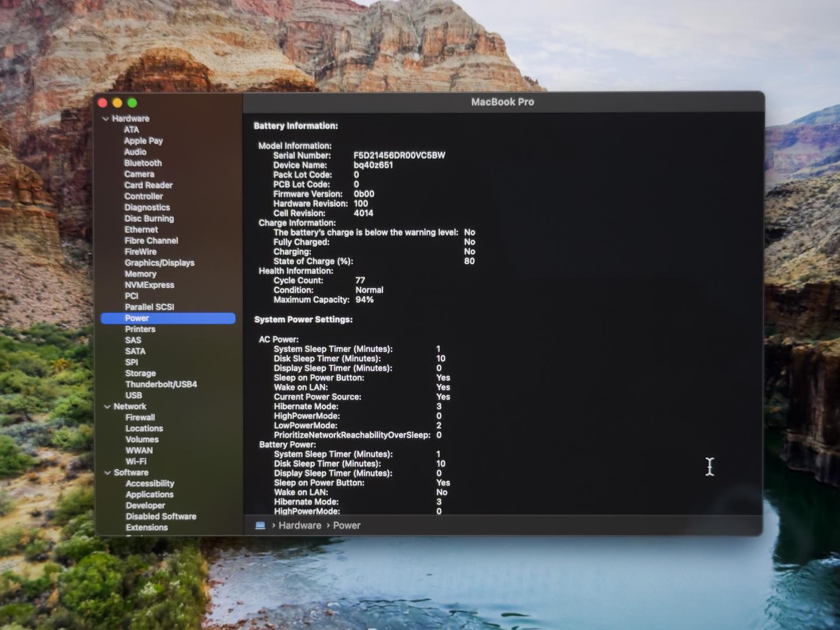
Task: Click the Battery Information heading
Action: click(296, 127)
